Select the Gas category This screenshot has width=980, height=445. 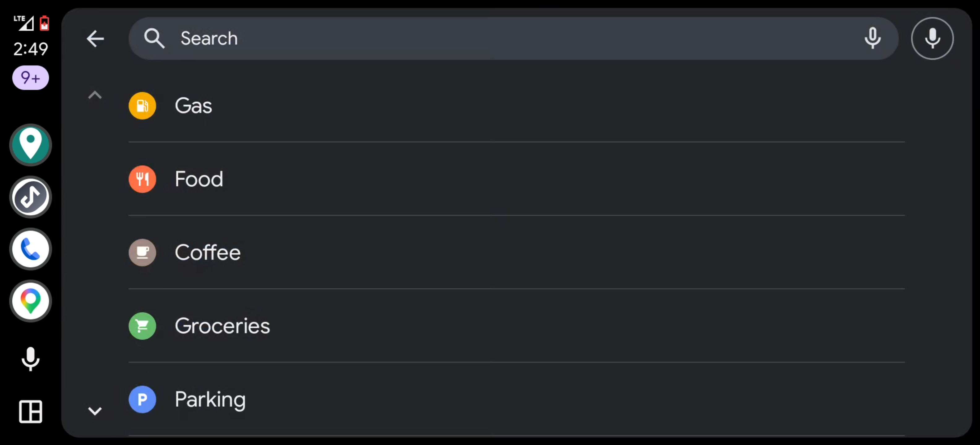coord(516,106)
